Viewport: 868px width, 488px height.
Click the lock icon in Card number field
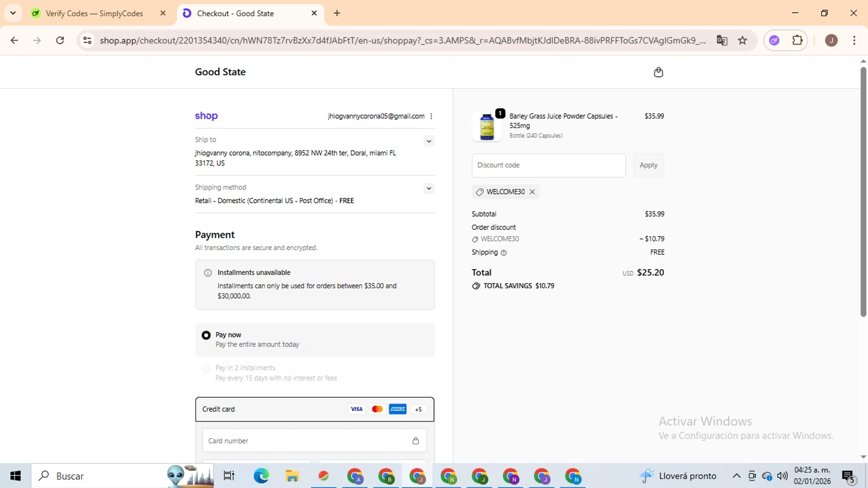pyautogui.click(x=415, y=441)
